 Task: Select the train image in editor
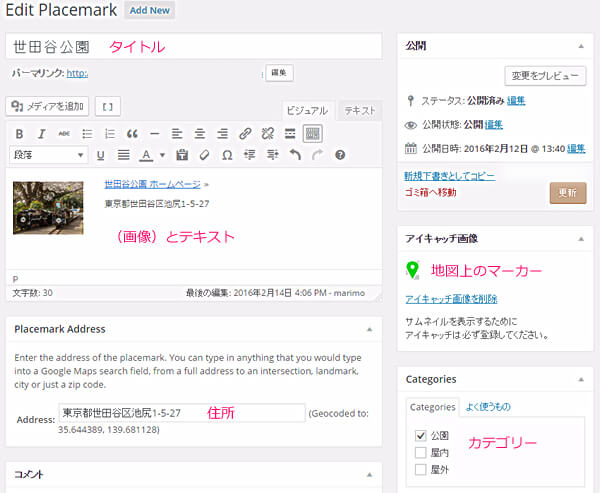tap(48, 208)
